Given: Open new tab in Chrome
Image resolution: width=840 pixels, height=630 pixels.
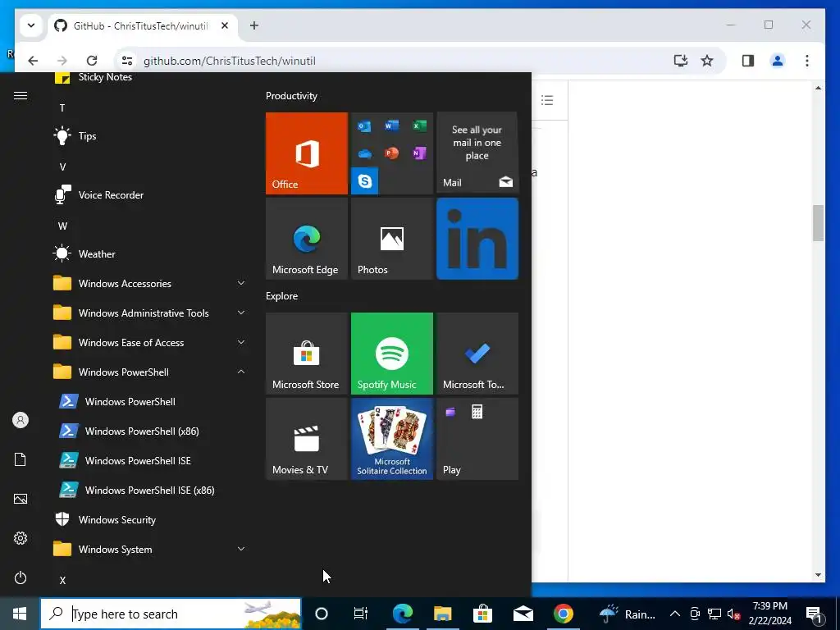Looking at the screenshot, I should 254,25.
